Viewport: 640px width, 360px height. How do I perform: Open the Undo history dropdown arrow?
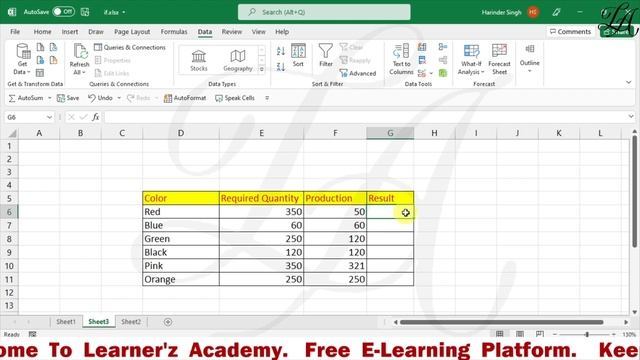[119, 98]
